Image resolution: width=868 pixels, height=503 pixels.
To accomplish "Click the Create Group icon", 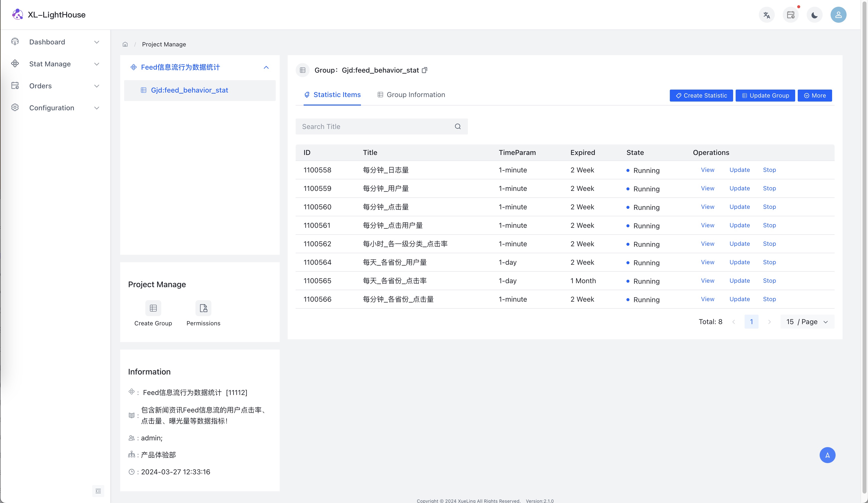I will [x=153, y=308].
